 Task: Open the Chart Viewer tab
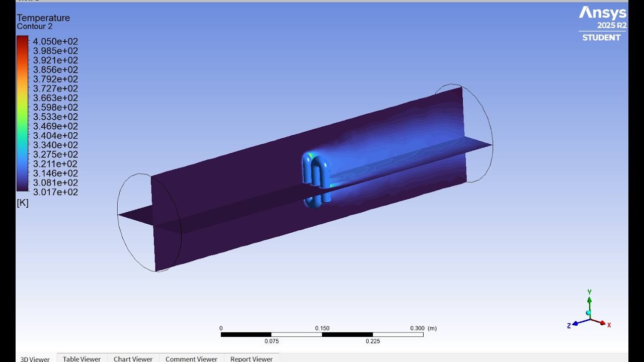tap(133, 358)
